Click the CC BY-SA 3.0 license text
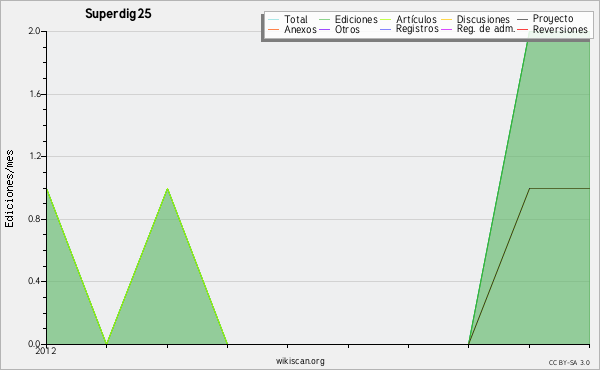This screenshot has width=600, height=370. (569, 363)
